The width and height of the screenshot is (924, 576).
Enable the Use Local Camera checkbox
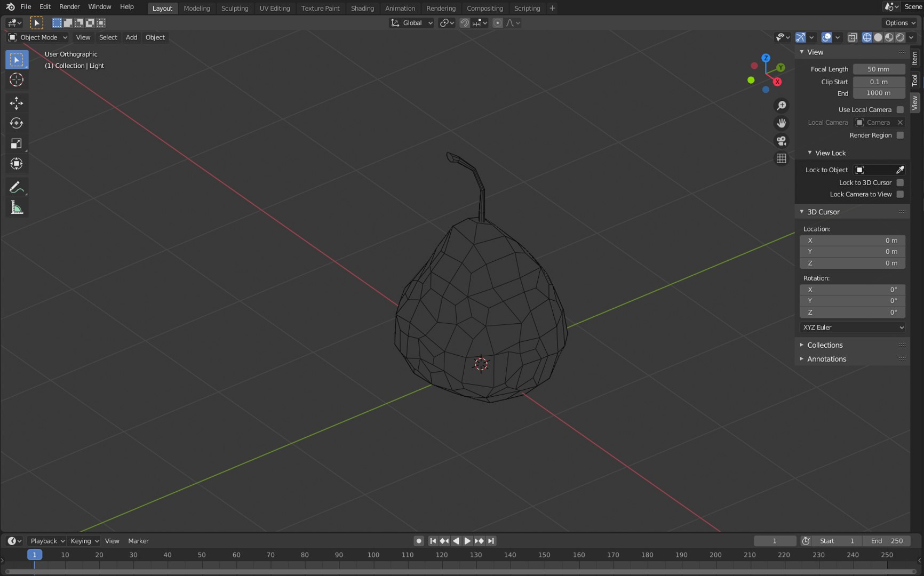(x=900, y=109)
